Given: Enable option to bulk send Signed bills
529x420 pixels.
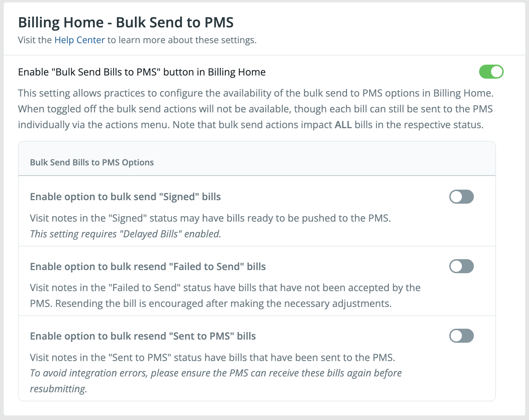Looking at the screenshot, I should click(461, 197).
